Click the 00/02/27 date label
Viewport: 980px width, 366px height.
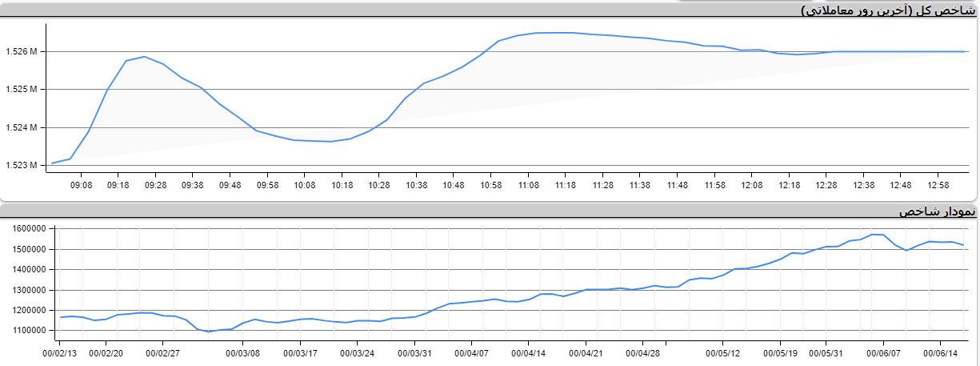click(x=164, y=352)
